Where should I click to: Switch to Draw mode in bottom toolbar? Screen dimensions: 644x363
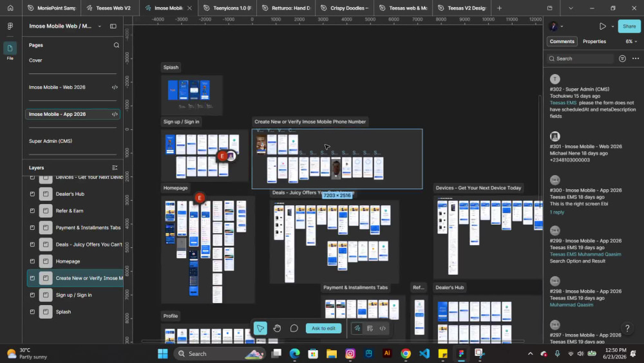point(357,328)
